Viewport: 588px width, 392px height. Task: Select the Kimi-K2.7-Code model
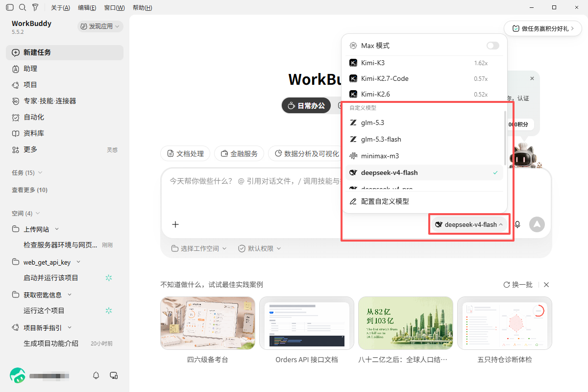pos(424,78)
